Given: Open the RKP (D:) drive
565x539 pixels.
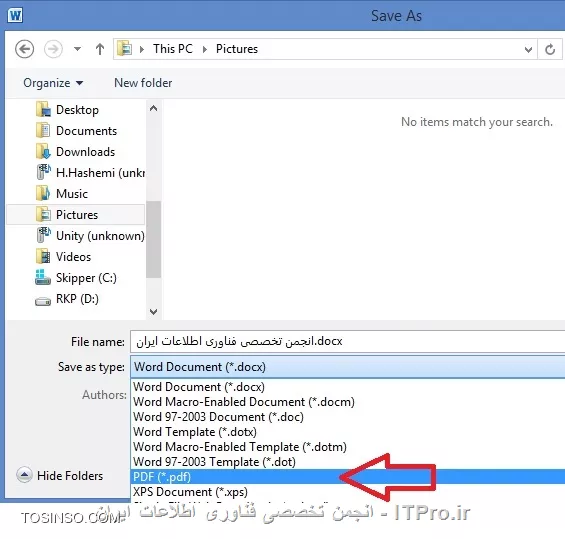Looking at the screenshot, I should pyautogui.click(x=77, y=299).
